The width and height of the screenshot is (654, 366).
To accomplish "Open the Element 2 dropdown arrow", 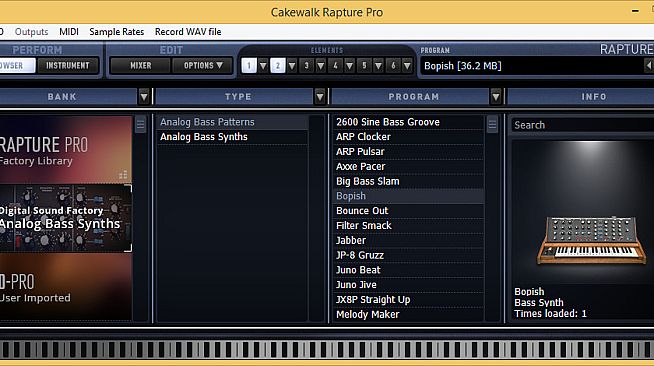I will (292, 65).
